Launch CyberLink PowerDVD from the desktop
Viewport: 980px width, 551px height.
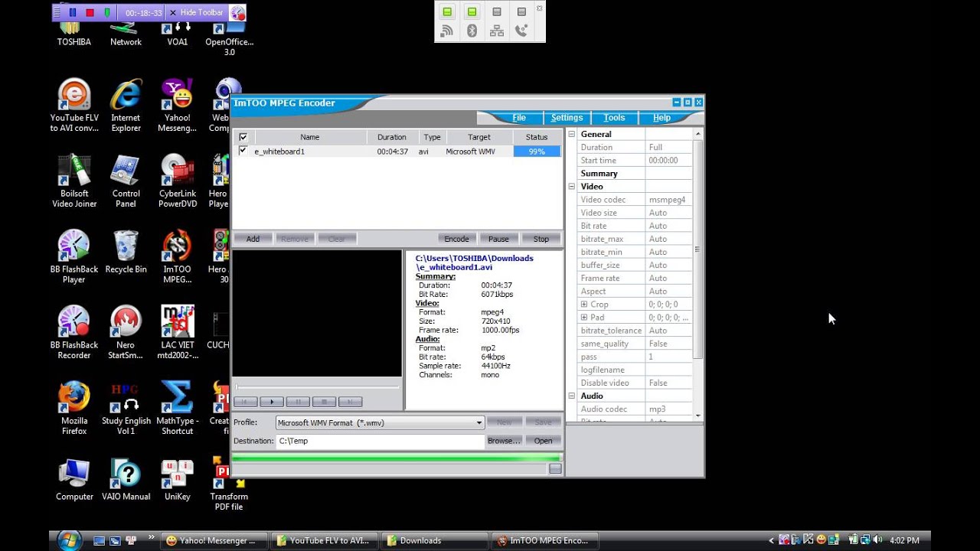[177, 181]
